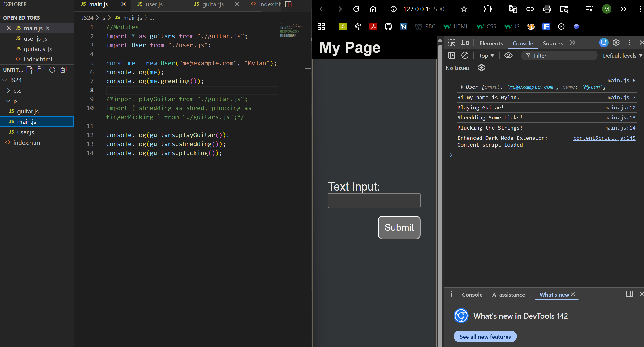Refresh the explorer file tree
This screenshot has width=644, height=347.
(52, 70)
